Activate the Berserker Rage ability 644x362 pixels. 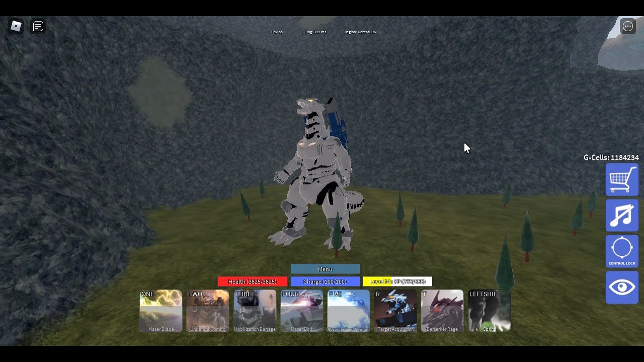click(442, 311)
